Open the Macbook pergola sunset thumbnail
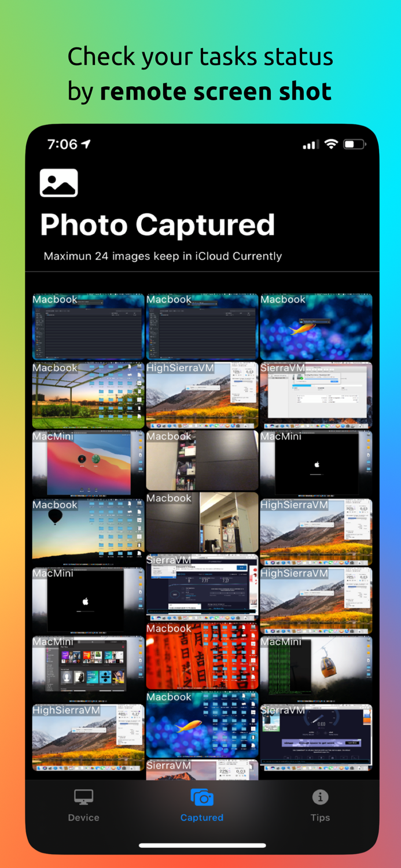The height and width of the screenshot is (868, 401). pos(88,395)
